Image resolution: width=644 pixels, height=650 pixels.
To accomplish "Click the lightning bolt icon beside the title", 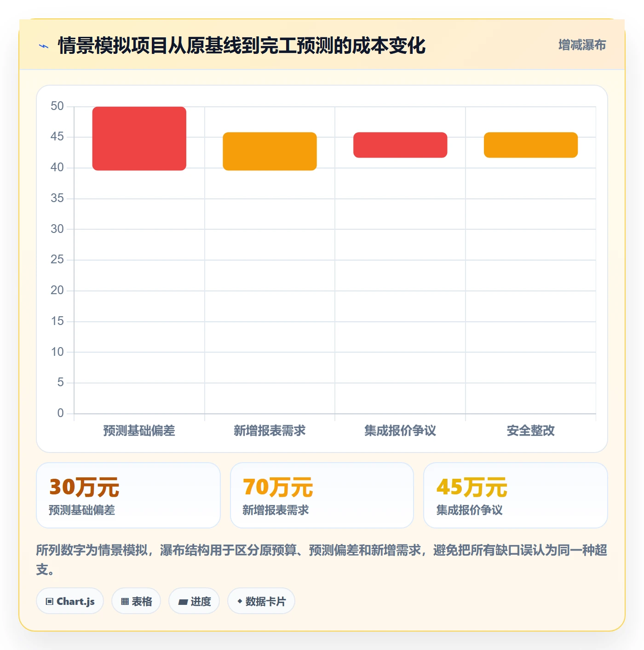I will coord(44,46).
